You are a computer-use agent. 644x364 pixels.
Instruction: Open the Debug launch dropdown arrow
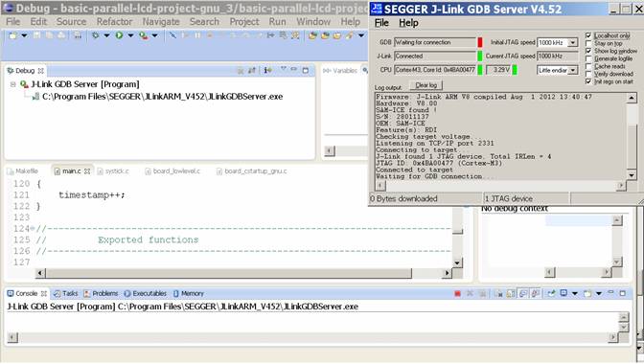106,35
